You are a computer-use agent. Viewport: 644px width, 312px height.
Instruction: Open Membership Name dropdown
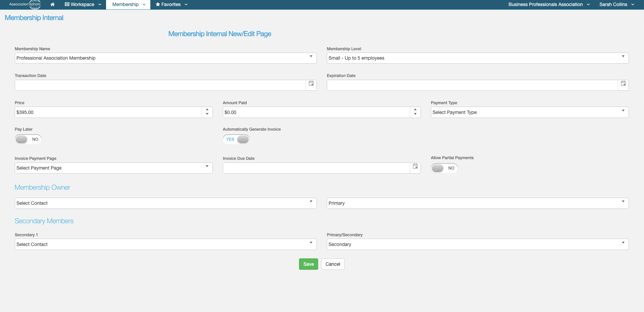pos(166,58)
